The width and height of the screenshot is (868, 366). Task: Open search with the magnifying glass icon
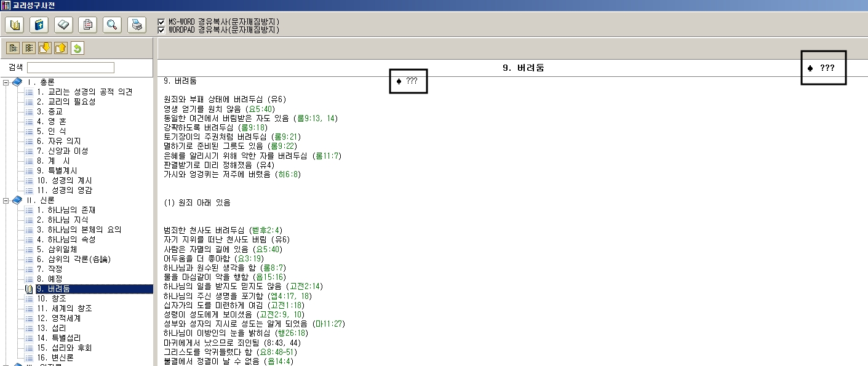112,25
